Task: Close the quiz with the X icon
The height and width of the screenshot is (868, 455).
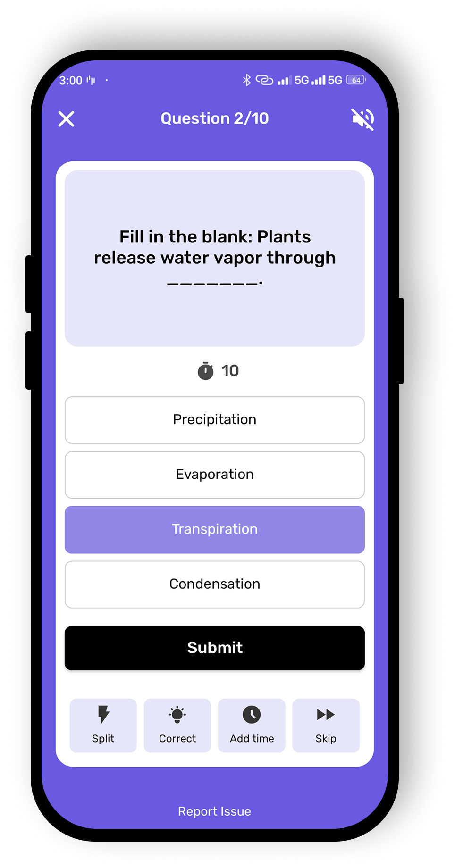Action: [x=66, y=119]
